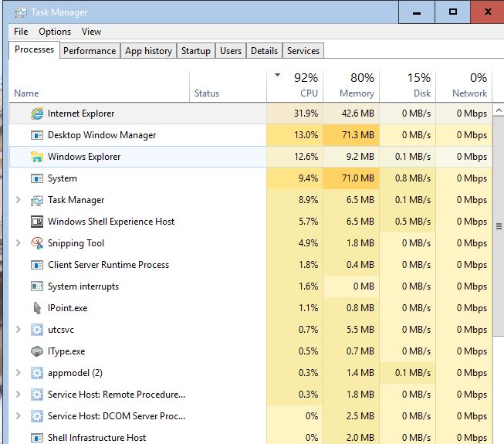Image resolution: width=504 pixels, height=444 pixels.
Task: Click the Windows Explorer folder icon
Action: [x=37, y=157]
